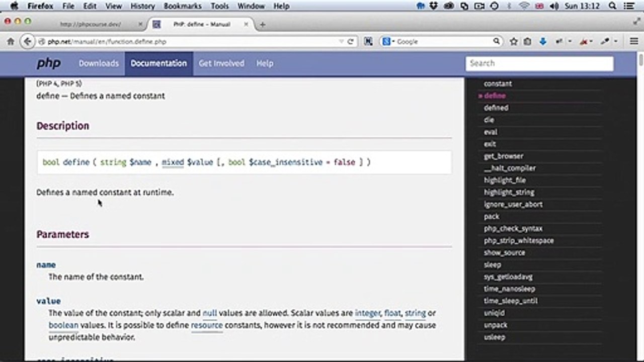
Task: Open the Wi-Fi status menu
Action: (525, 6)
